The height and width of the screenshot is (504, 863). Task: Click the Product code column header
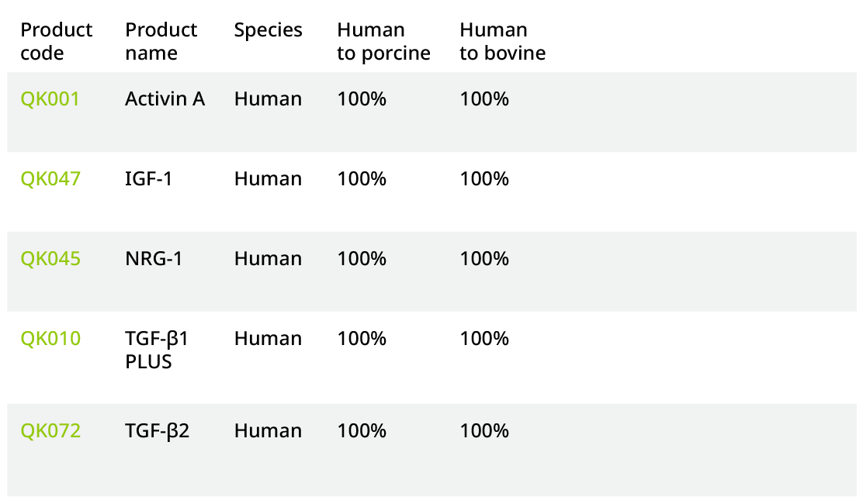coord(56,42)
